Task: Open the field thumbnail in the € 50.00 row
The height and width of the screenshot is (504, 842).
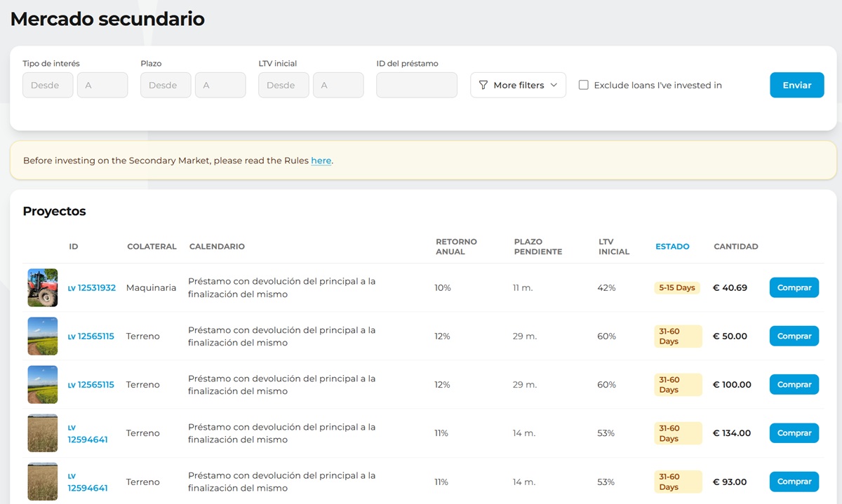Action: click(x=42, y=336)
